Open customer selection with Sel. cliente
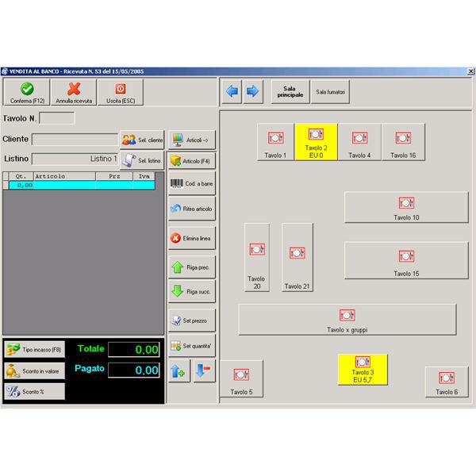Screen dimensions: 476x476 [142, 140]
